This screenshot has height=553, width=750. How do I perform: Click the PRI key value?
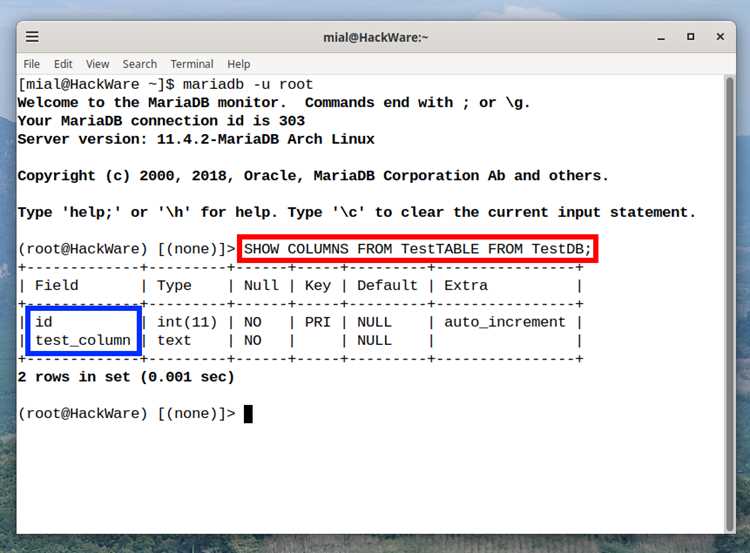(x=318, y=322)
